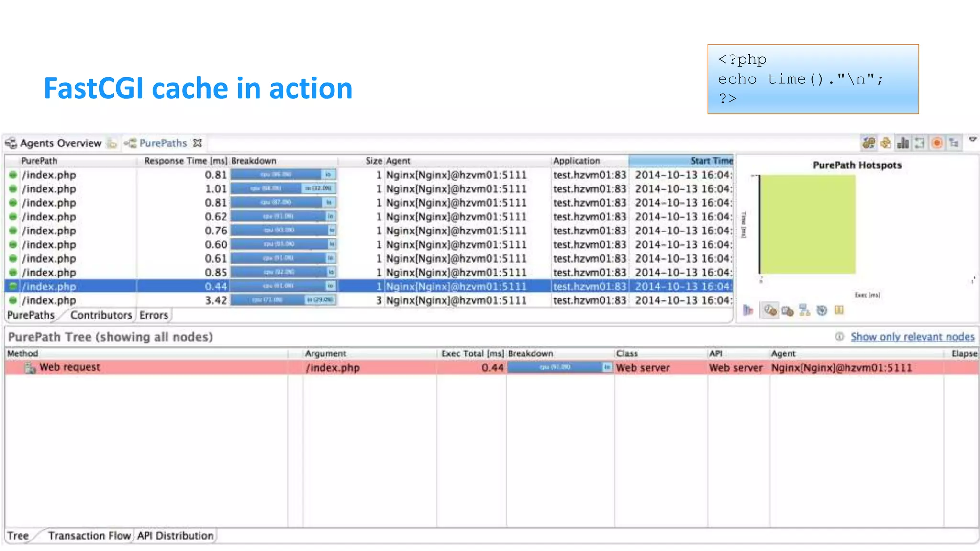980x551 pixels.
Task: Click the yellow linked-blocks icon in top toolbar
Action: click(886, 143)
